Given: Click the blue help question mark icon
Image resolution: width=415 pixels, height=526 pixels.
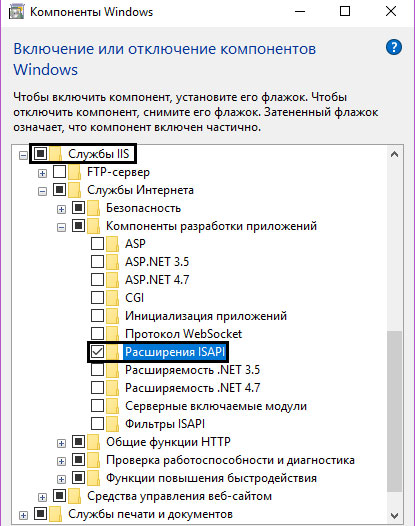Looking at the screenshot, I should 394,47.
